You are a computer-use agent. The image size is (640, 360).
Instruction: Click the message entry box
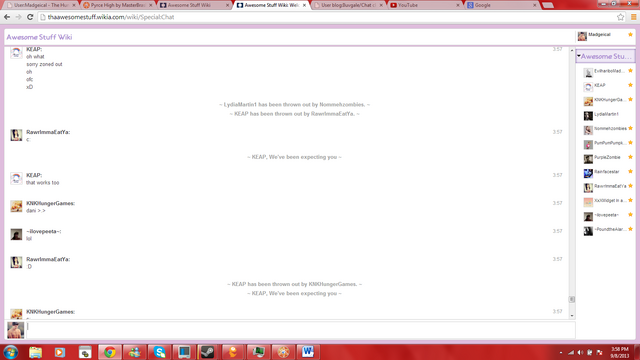tap(300, 330)
